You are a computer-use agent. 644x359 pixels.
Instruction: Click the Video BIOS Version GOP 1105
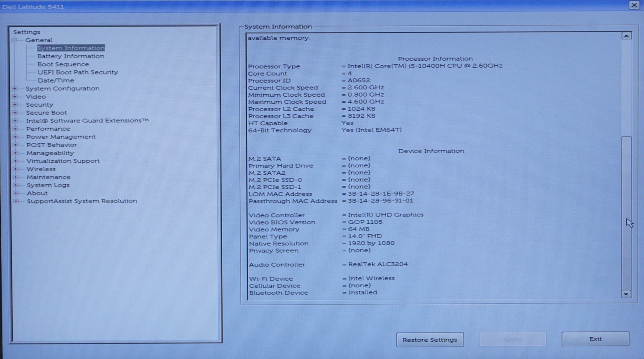click(x=365, y=222)
